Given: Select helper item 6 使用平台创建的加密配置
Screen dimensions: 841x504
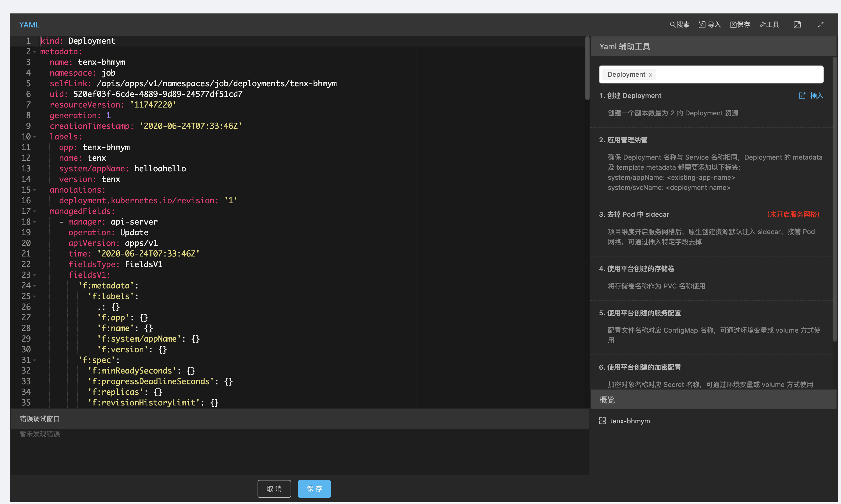Looking at the screenshot, I should coord(640,367).
